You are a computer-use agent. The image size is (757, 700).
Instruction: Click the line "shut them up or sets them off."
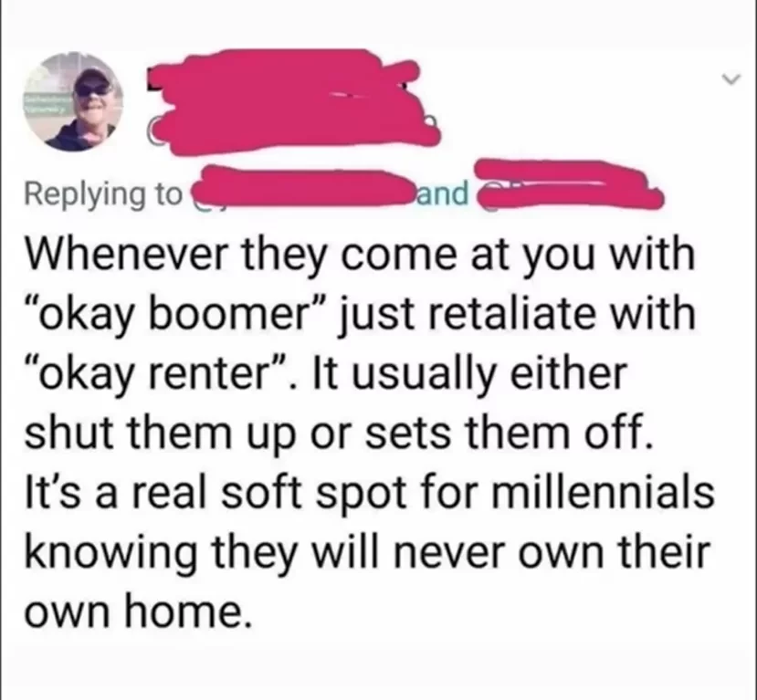[340, 433]
